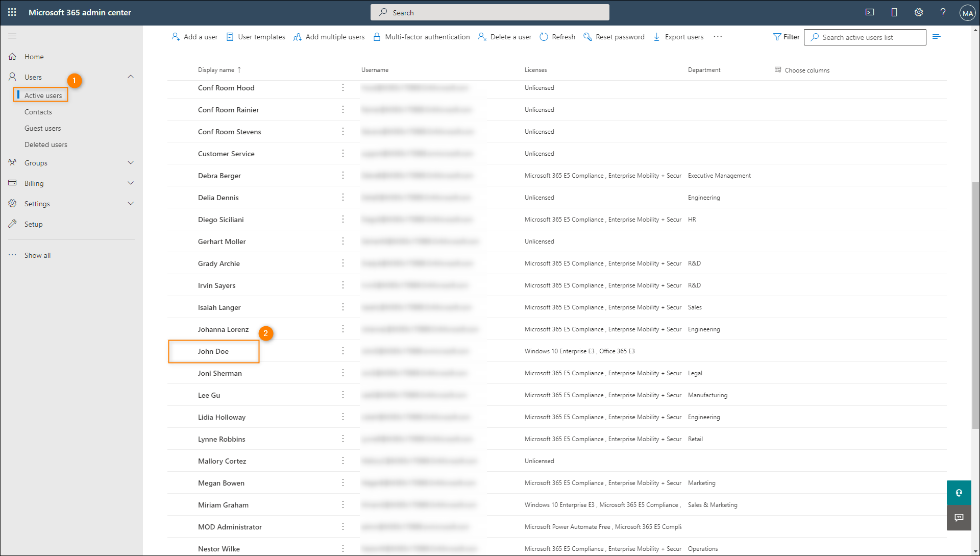Screen dimensions: 980x556
Task: Collapse navigation menu hamburger icon
Action: tap(12, 36)
